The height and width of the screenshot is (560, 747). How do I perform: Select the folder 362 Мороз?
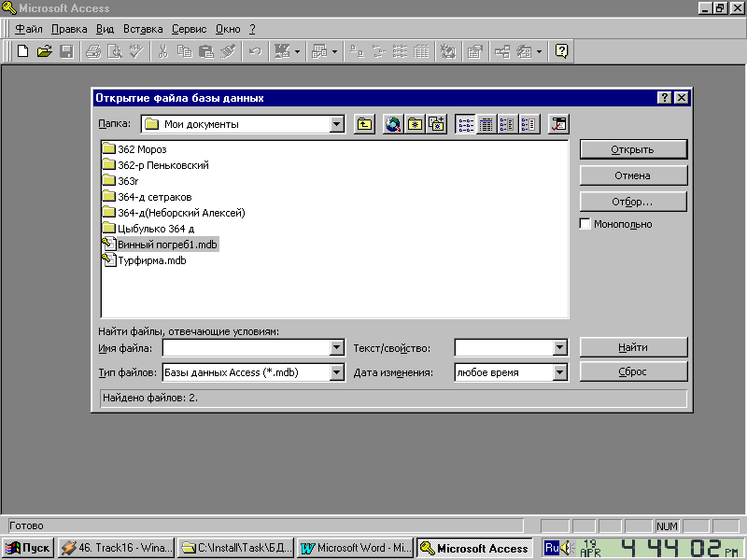coord(134,149)
